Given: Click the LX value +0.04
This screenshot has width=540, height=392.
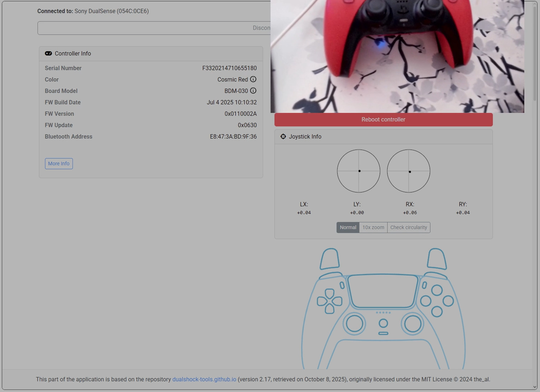Looking at the screenshot, I should click(304, 213).
